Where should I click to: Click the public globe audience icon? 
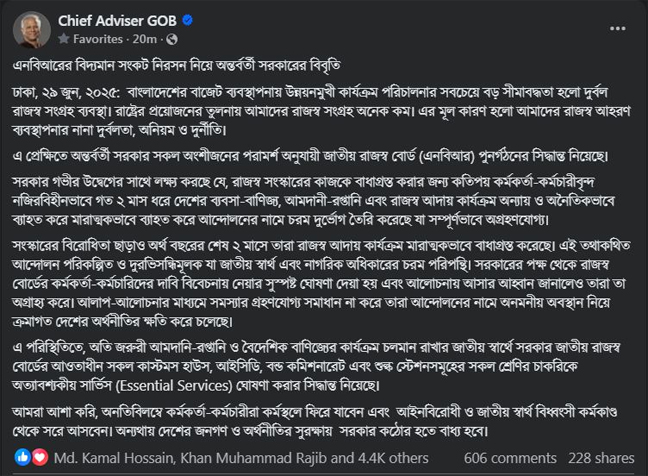coord(172,39)
